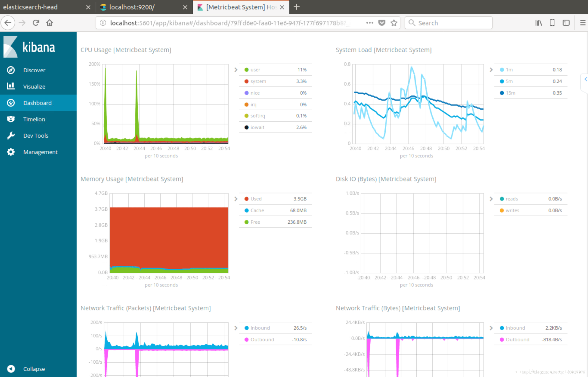Screen dimensions: 588x377
Task: Toggle the user series in CPU legend
Action: [x=275, y=70]
